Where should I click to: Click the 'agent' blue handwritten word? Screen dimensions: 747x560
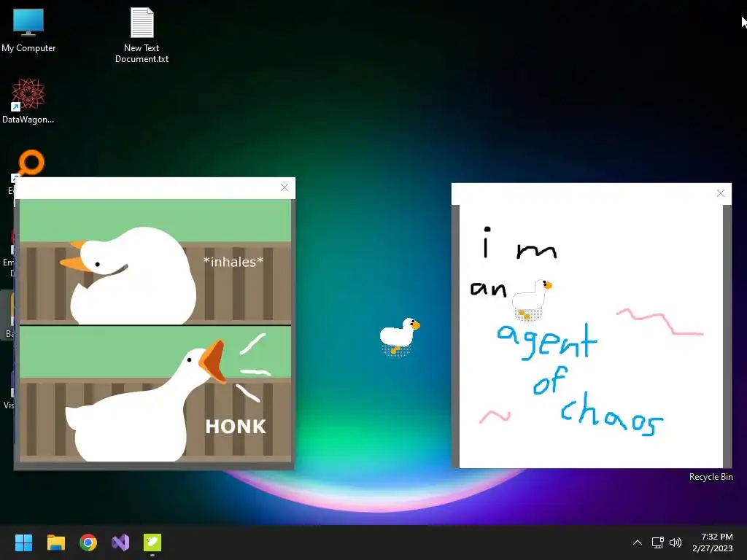[x=546, y=341]
